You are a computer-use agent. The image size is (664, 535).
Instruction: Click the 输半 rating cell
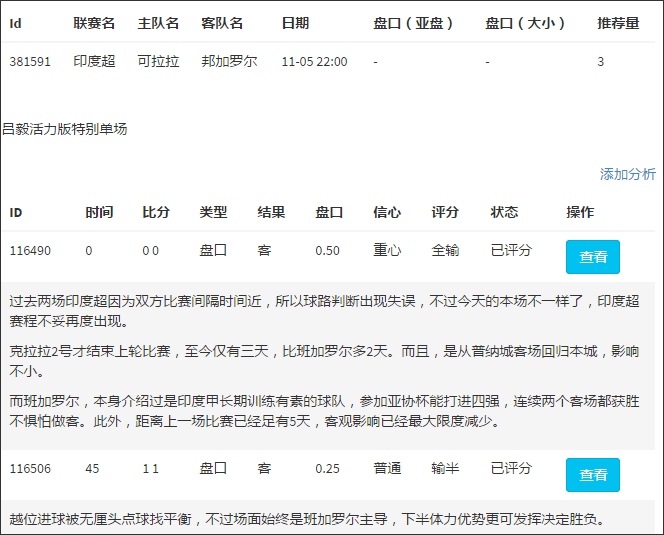click(445, 468)
